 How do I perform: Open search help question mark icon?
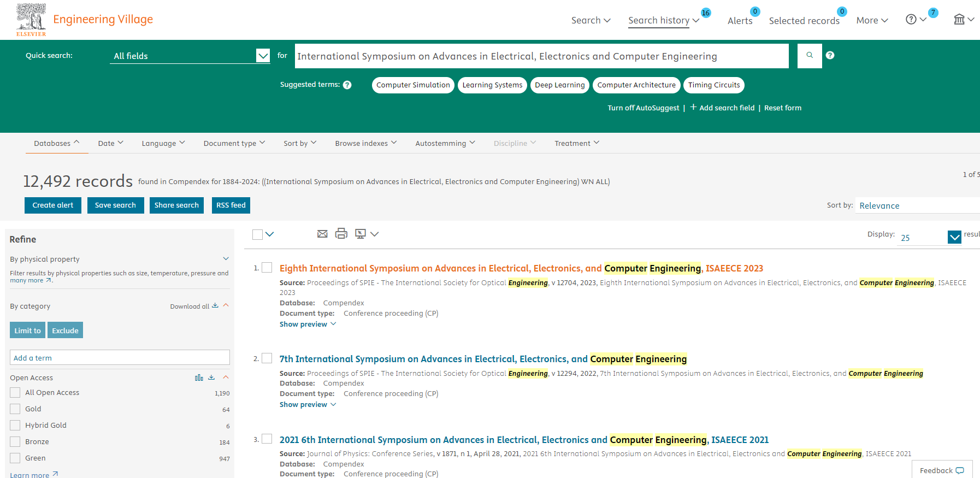pos(830,55)
